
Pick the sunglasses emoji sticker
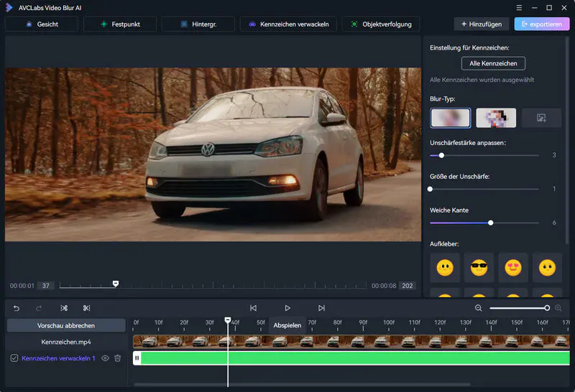479,268
